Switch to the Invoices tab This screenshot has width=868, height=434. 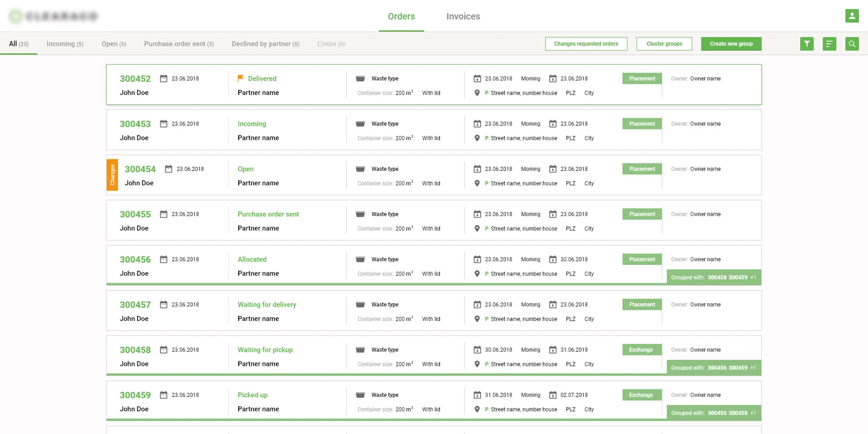coord(463,16)
